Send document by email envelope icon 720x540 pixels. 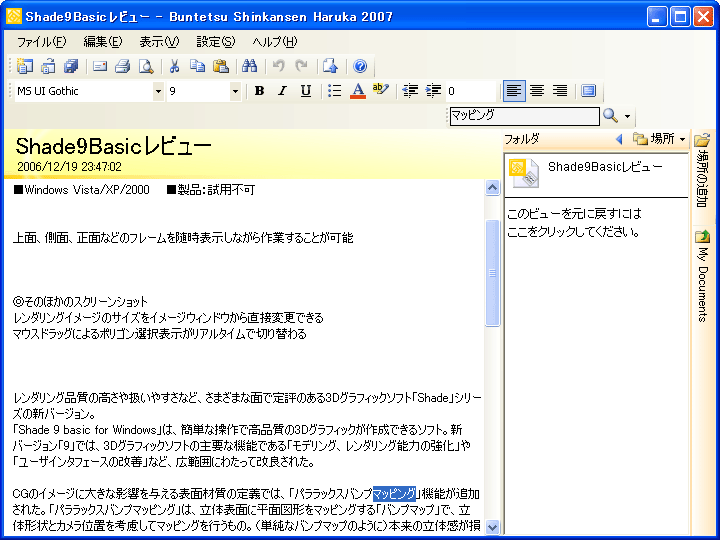coord(100,66)
